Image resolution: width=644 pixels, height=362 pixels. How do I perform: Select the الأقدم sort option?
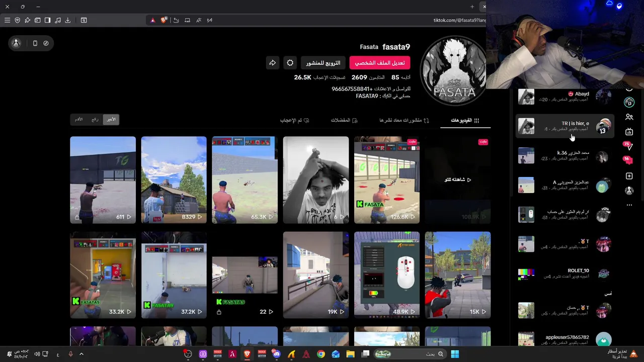(79, 120)
